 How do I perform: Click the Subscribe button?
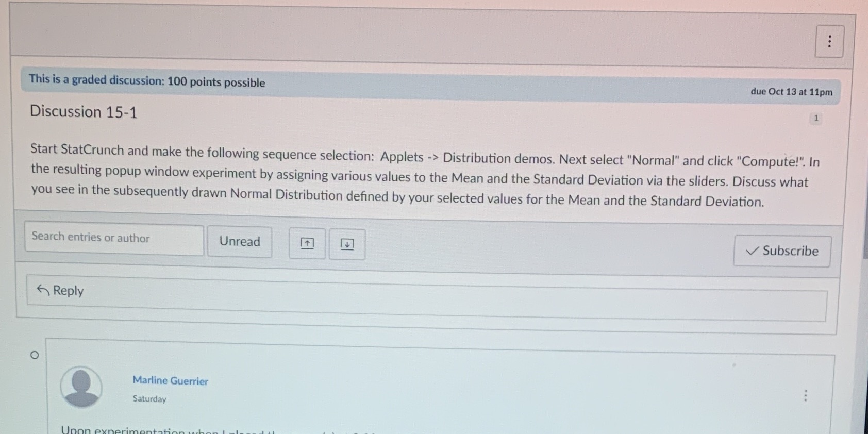pyautogui.click(x=782, y=251)
